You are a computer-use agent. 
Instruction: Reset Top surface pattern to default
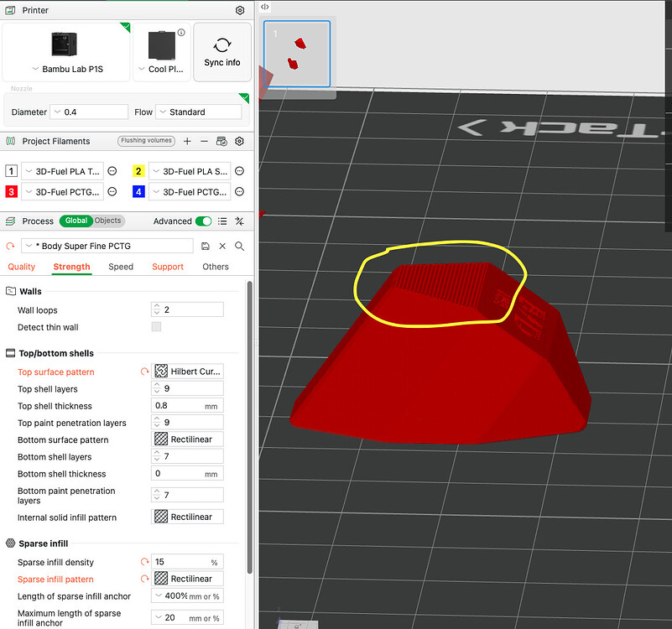tap(144, 372)
